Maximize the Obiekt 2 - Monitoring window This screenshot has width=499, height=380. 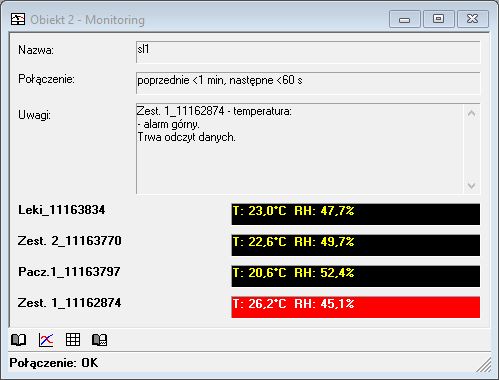(x=438, y=19)
